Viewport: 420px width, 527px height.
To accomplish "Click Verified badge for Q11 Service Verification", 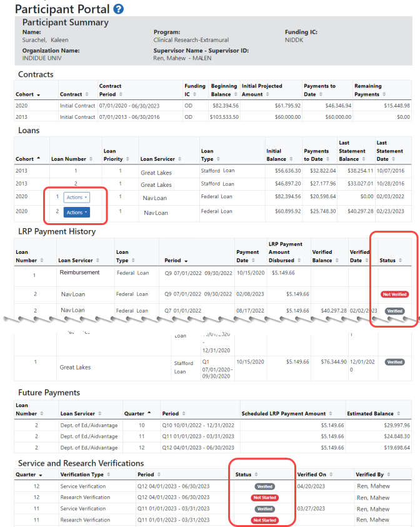I will pyautogui.click(x=265, y=509).
